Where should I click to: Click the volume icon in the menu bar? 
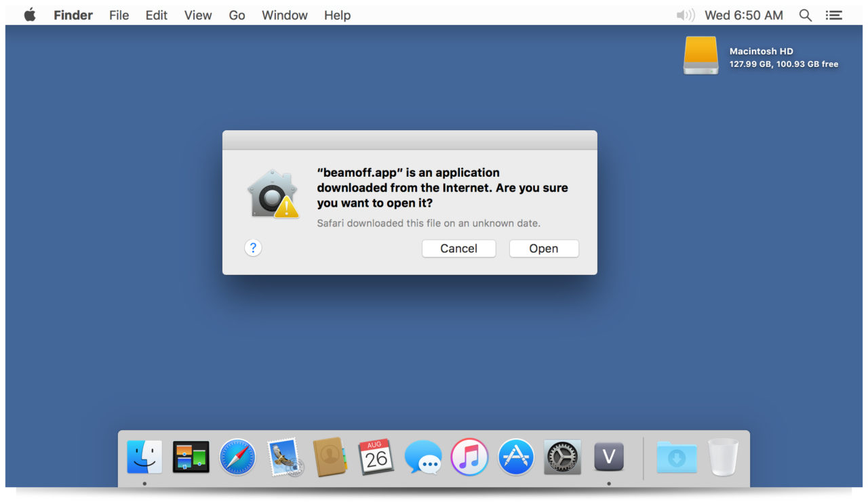pyautogui.click(x=685, y=14)
